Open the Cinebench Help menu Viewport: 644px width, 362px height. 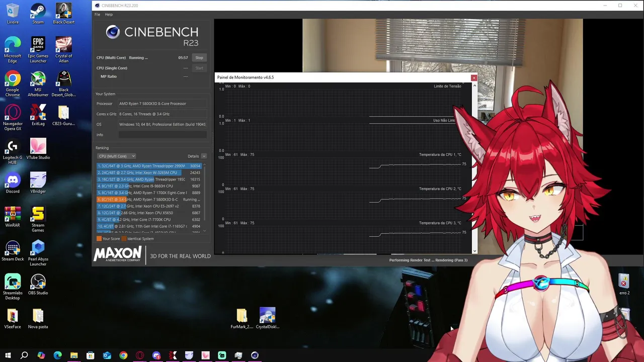click(x=109, y=15)
